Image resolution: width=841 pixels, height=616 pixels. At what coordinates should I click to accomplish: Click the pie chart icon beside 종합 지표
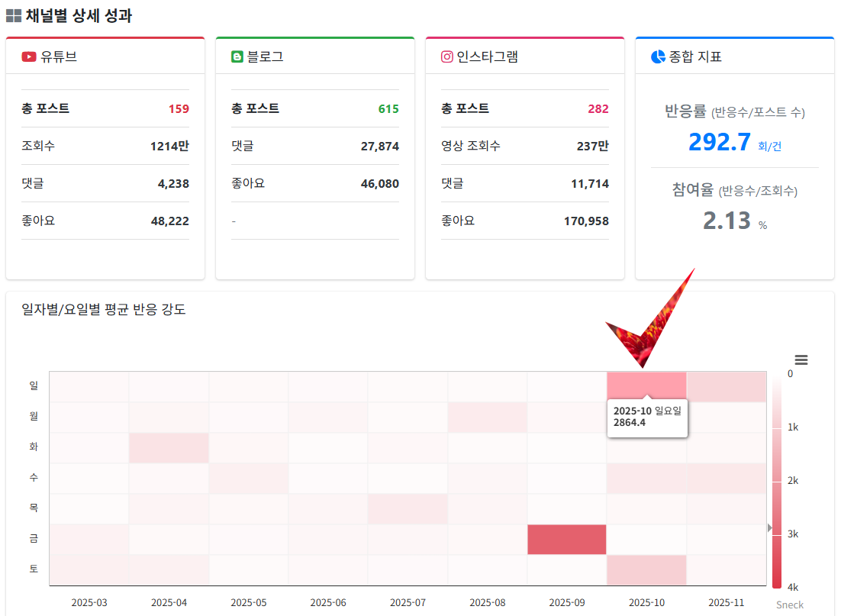click(x=658, y=56)
